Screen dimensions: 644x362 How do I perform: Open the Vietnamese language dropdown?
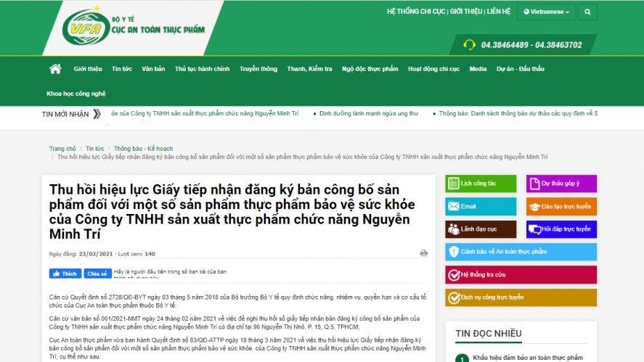click(x=546, y=12)
